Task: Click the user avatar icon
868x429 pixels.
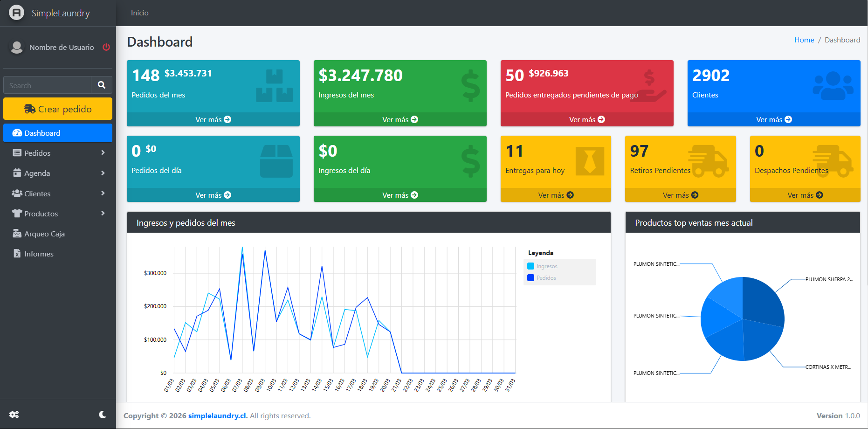Action: [17, 47]
